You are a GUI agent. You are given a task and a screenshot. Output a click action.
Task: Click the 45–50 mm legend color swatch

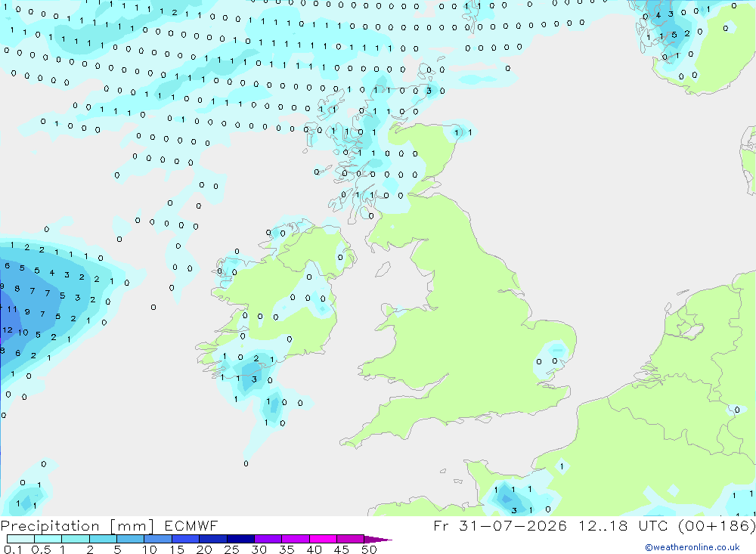[350, 539]
